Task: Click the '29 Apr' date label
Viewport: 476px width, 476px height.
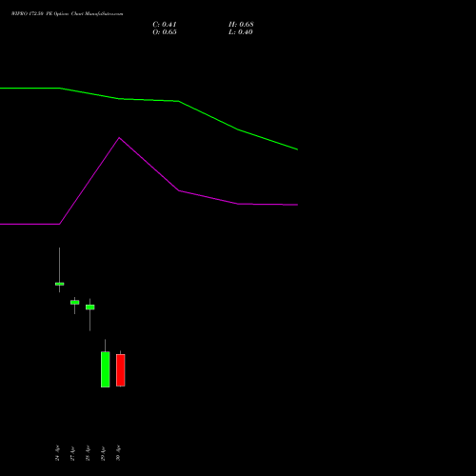Action: click(103, 453)
